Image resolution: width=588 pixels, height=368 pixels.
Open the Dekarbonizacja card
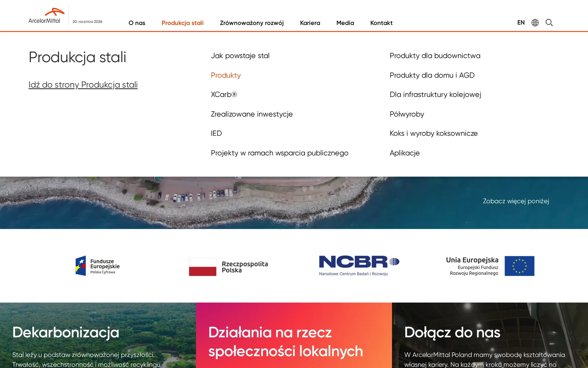[98, 335]
